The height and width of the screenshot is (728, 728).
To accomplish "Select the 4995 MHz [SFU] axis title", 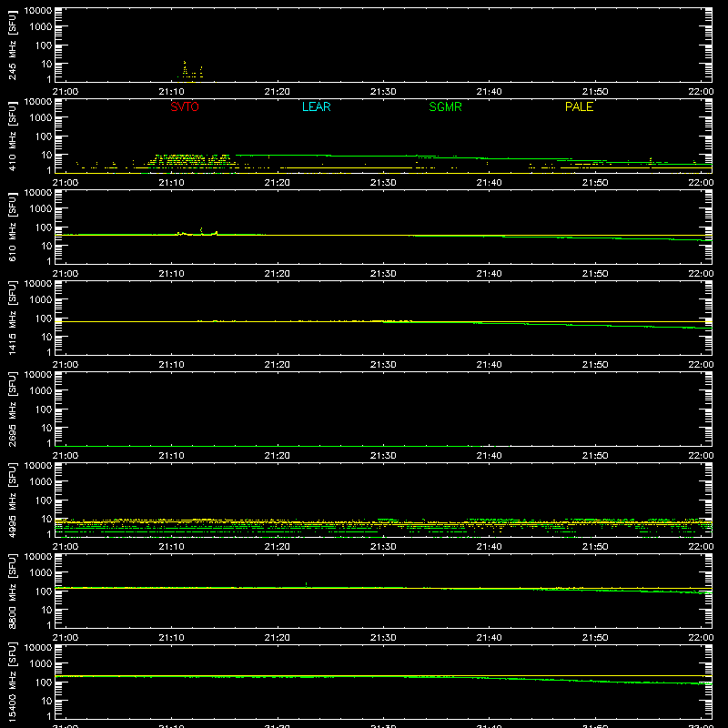I will 12,500.
